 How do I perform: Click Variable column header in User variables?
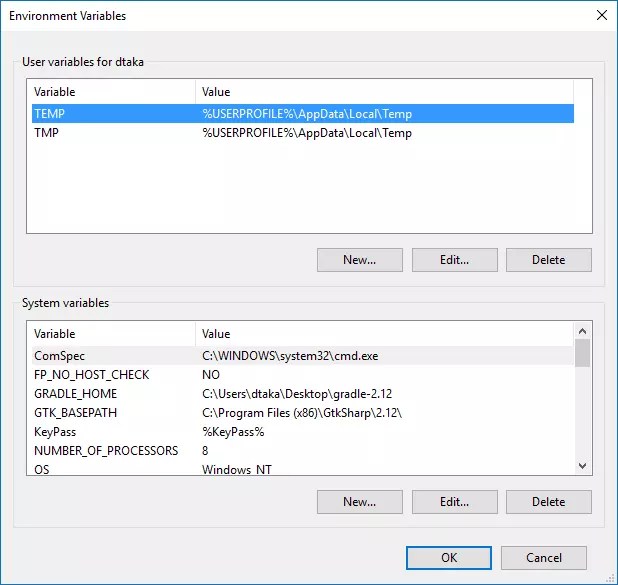pyautogui.click(x=114, y=92)
